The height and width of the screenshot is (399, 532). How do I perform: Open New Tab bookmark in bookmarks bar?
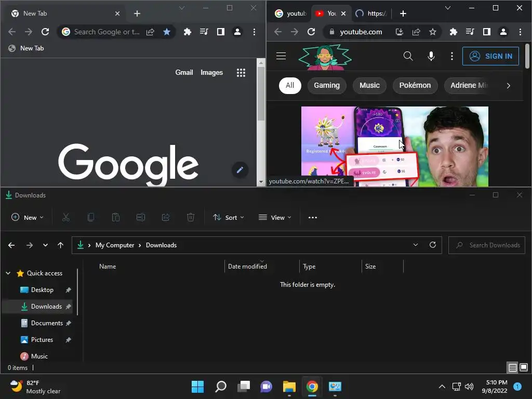pos(26,48)
